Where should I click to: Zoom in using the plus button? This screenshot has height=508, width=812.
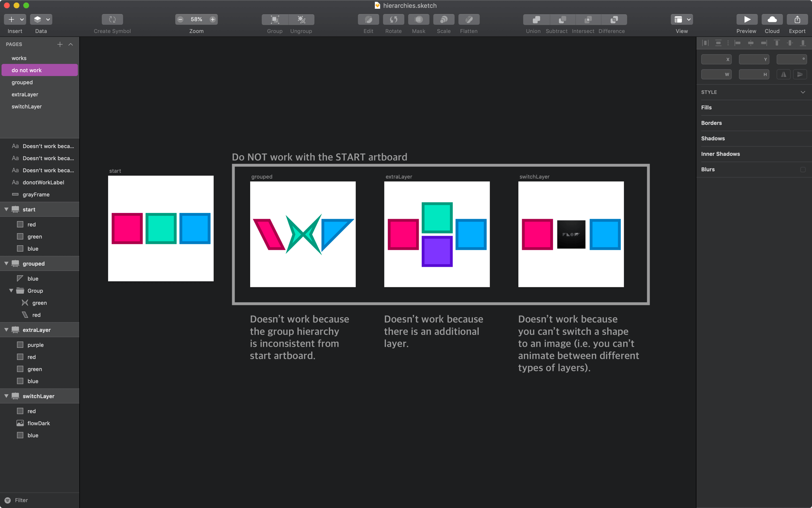(x=212, y=19)
